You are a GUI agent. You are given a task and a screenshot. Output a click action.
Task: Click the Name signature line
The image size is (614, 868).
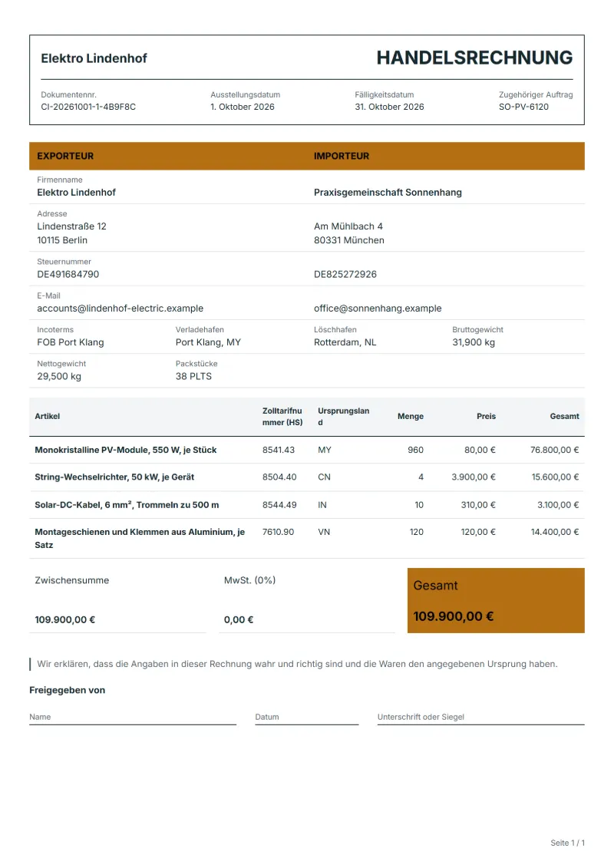coord(133,718)
